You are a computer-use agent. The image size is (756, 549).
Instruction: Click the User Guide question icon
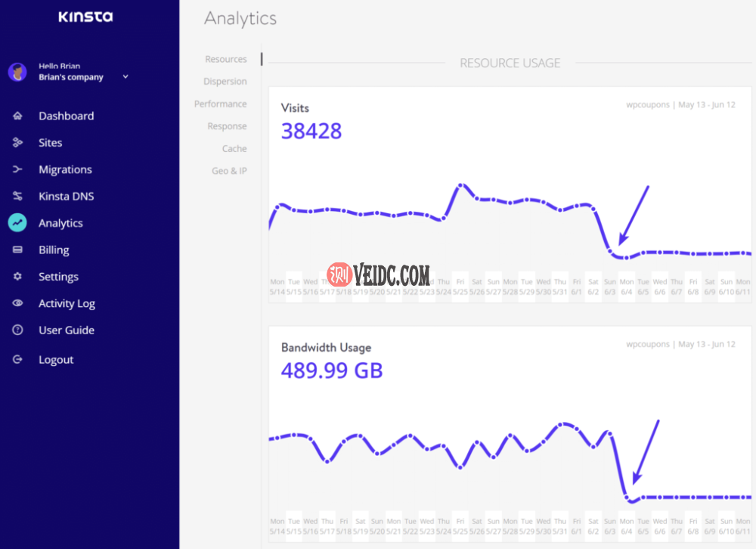17,330
